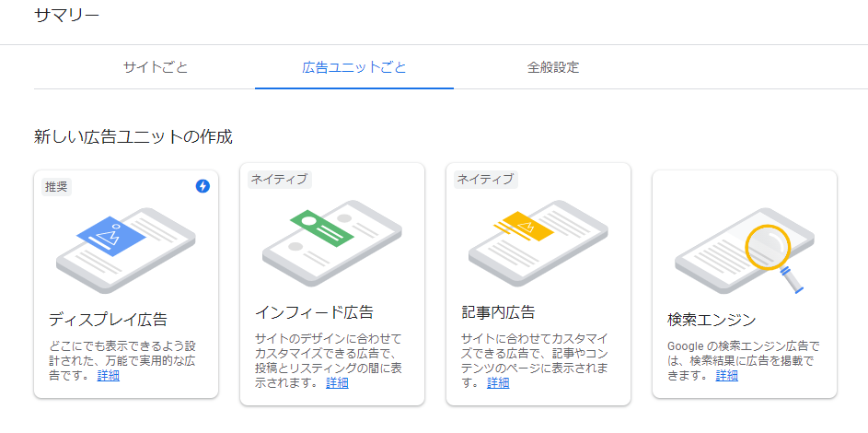
Task: Open 詳細 link under インフィード広告
Action: click(337, 382)
